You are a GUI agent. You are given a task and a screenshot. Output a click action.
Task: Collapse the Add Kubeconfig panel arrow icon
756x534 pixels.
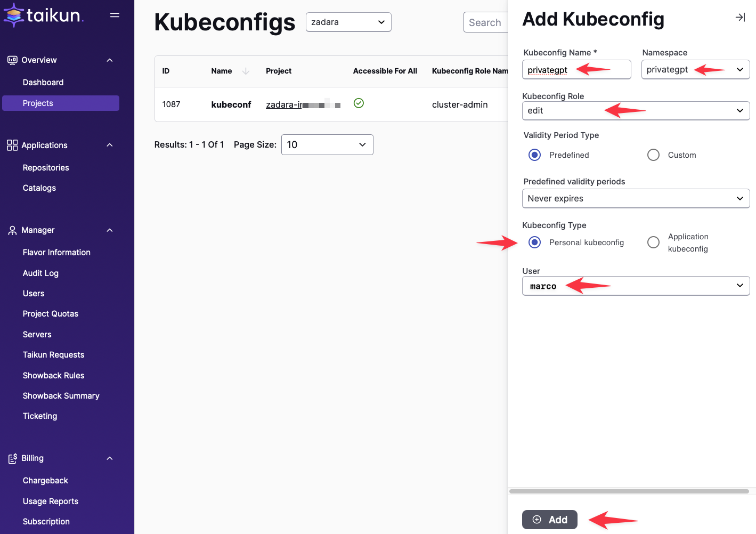click(x=740, y=18)
